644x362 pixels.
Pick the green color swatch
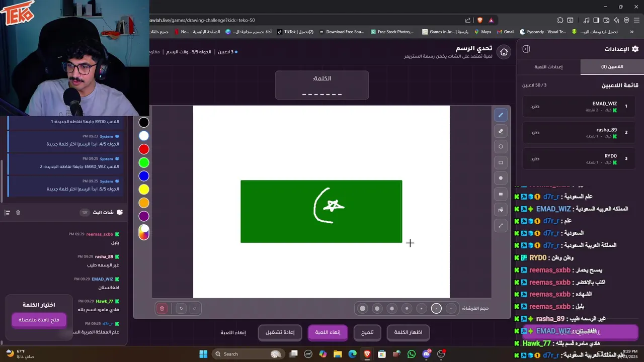[144, 162]
